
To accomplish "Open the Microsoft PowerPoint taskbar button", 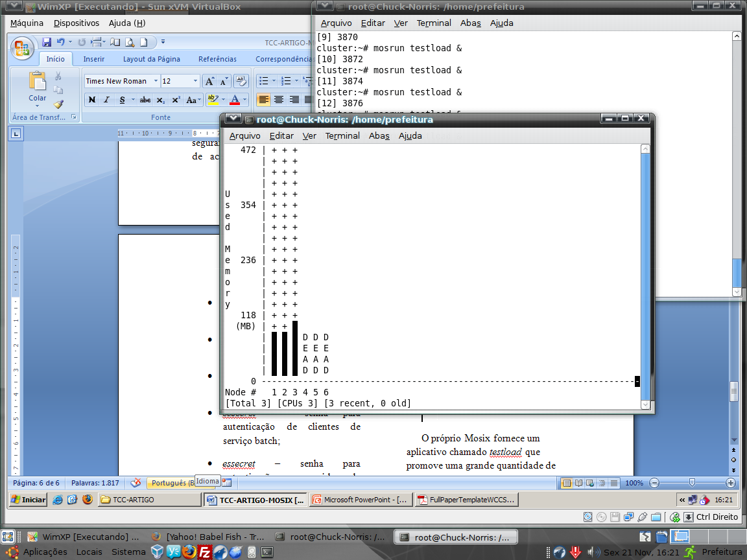I will point(362,500).
